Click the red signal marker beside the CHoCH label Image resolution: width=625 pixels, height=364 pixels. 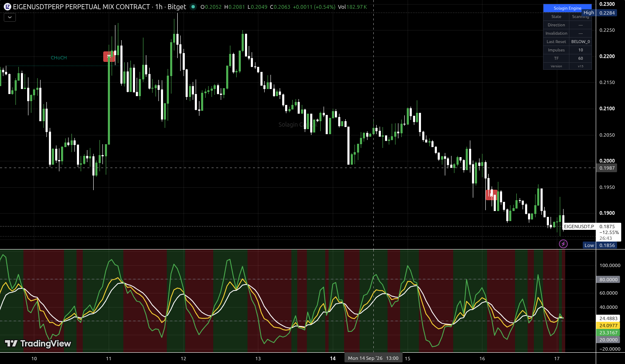(109, 56)
